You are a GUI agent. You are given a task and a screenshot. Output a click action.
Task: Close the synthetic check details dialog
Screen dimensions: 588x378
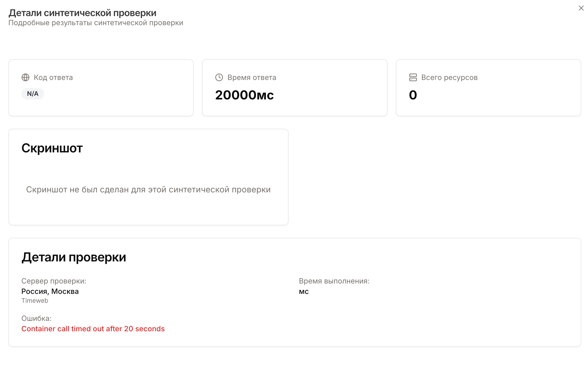581,8
